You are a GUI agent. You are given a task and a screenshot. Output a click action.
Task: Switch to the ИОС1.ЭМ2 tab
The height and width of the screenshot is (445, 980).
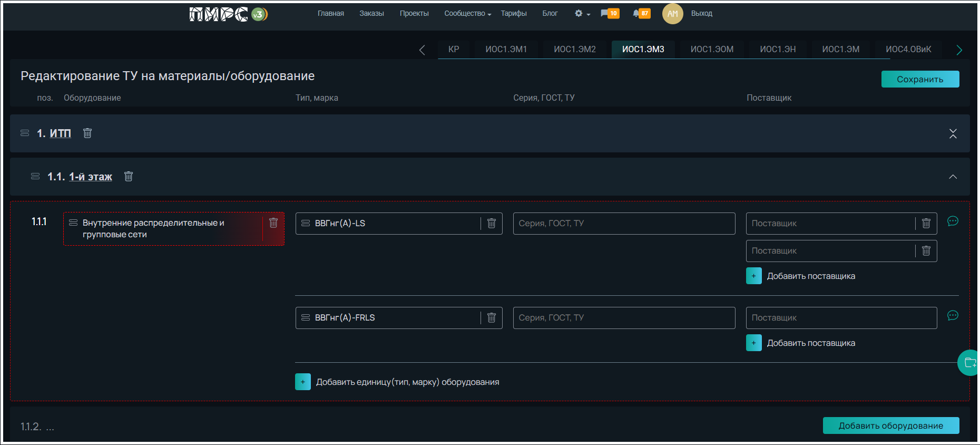click(574, 50)
